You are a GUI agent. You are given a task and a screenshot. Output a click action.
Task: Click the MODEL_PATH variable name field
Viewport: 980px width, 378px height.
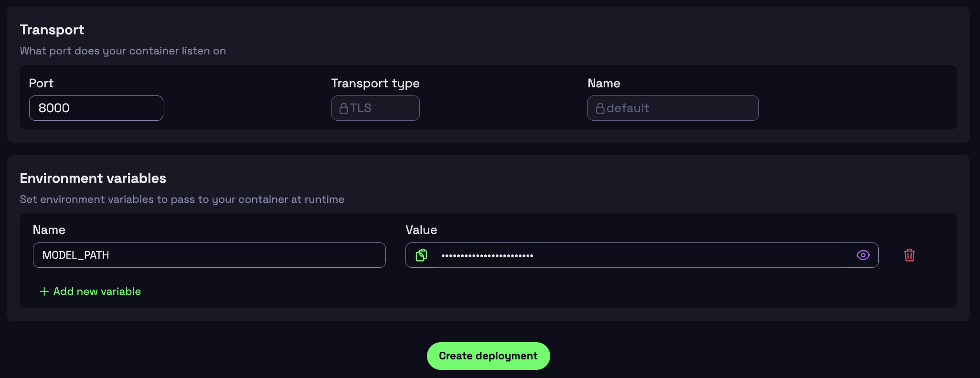click(x=209, y=255)
